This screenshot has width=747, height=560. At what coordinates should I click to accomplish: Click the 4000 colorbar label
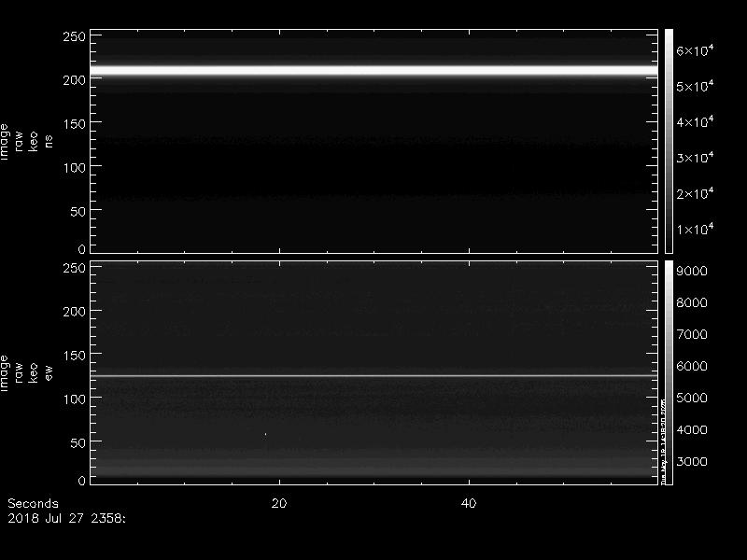692,430
